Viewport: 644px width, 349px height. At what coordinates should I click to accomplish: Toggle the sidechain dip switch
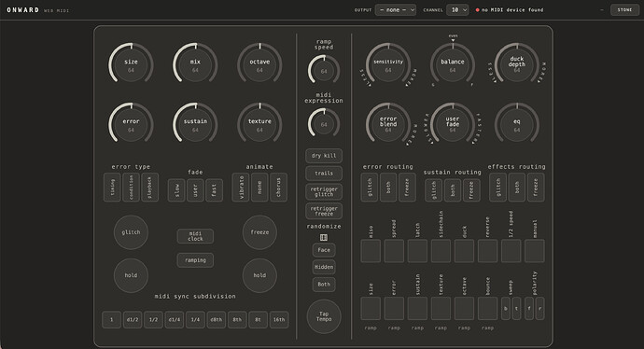(441, 251)
